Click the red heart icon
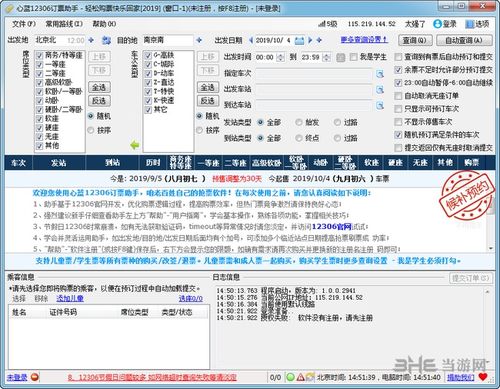This screenshot has height=389, width=500. pyautogui.click(x=483, y=377)
